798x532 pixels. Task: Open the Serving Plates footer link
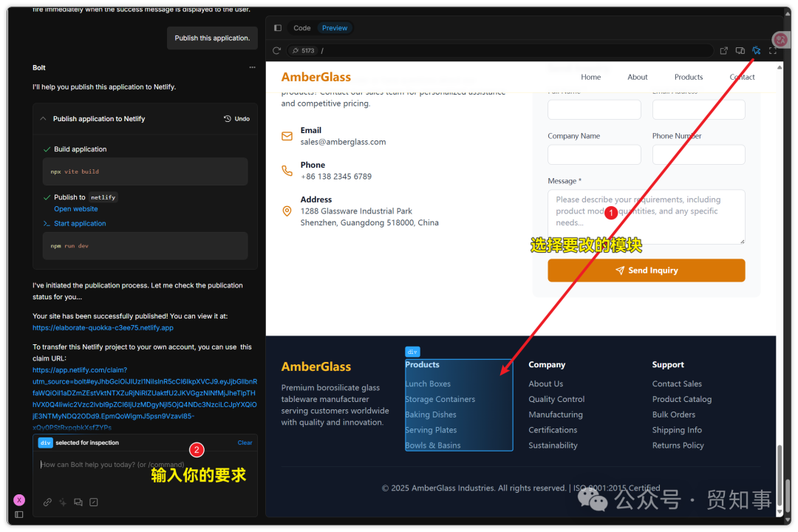click(431, 430)
